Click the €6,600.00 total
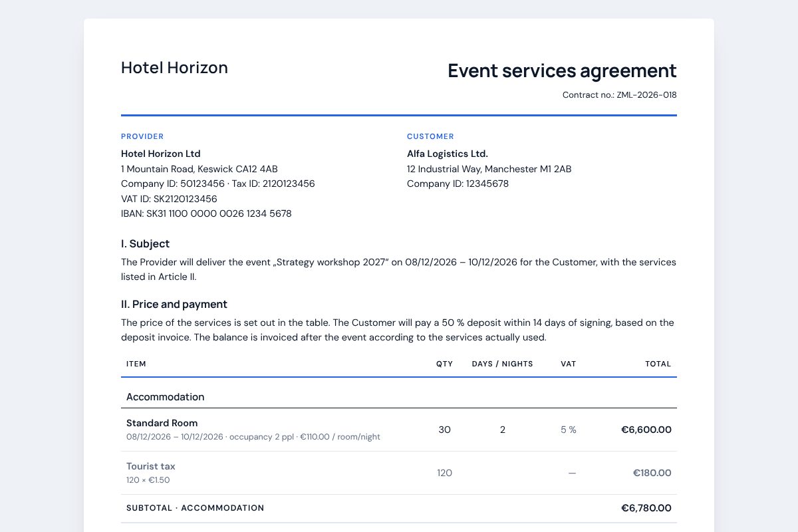The height and width of the screenshot is (532, 798). tap(646, 430)
